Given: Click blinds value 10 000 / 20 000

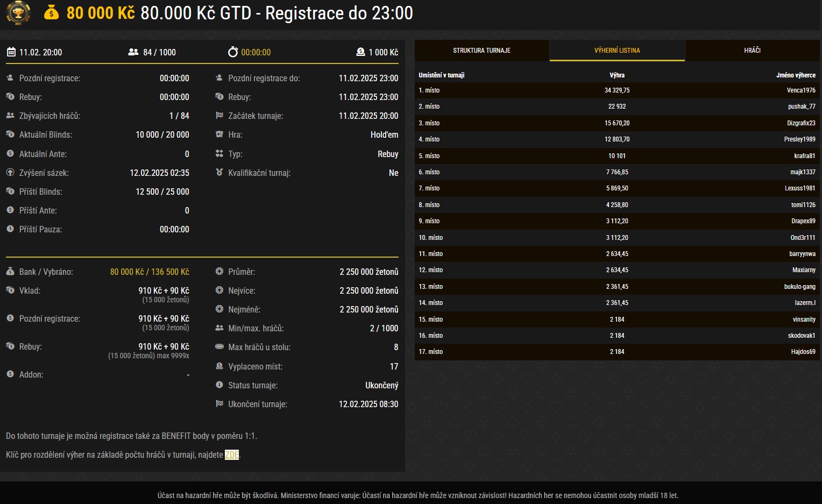Looking at the screenshot, I should [162, 134].
